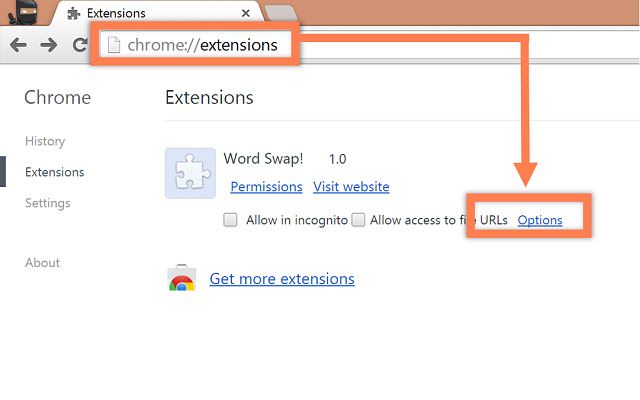
Task: Click the Chrome sidebar heading
Action: pyautogui.click(x=58, y=98)
